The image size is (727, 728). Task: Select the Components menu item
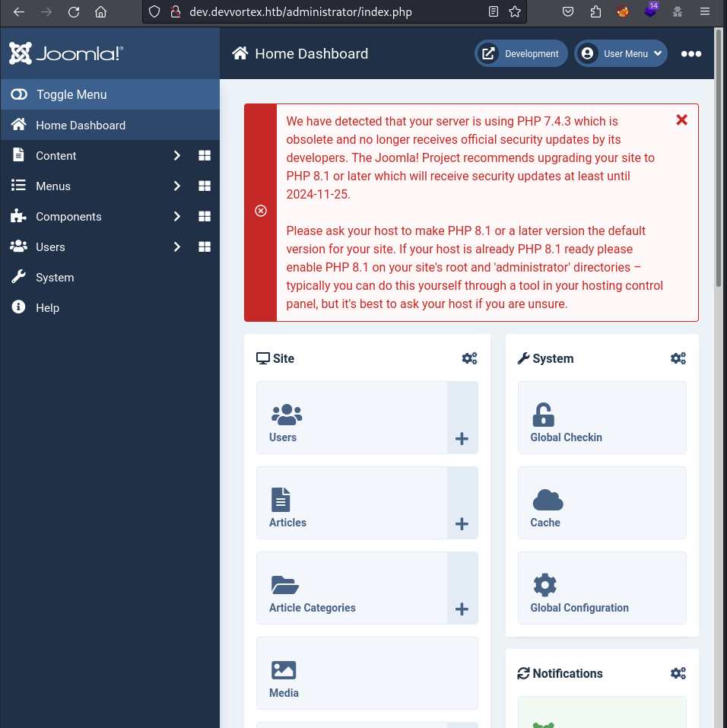pos(68,216)
